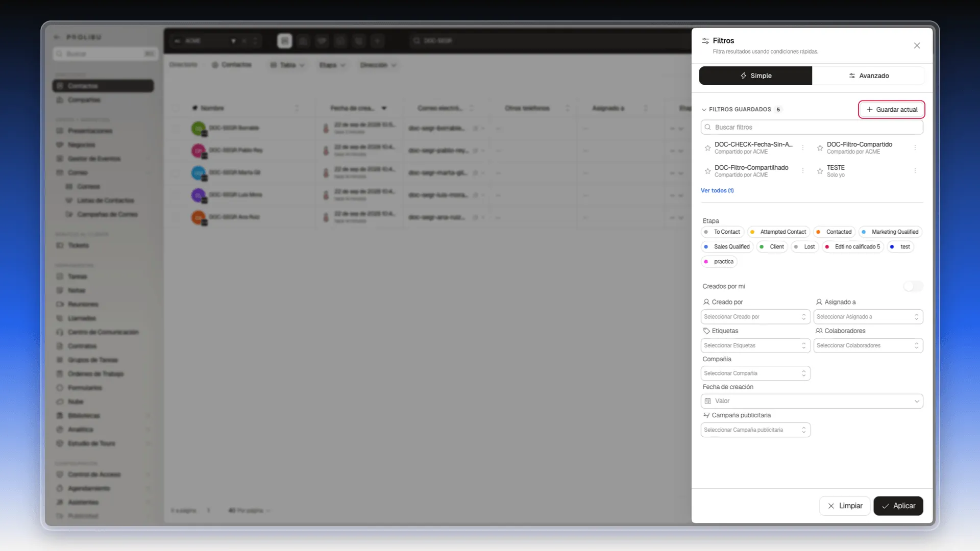Star the DOC-Filtro-Compartilhado filter

(707, 171)
